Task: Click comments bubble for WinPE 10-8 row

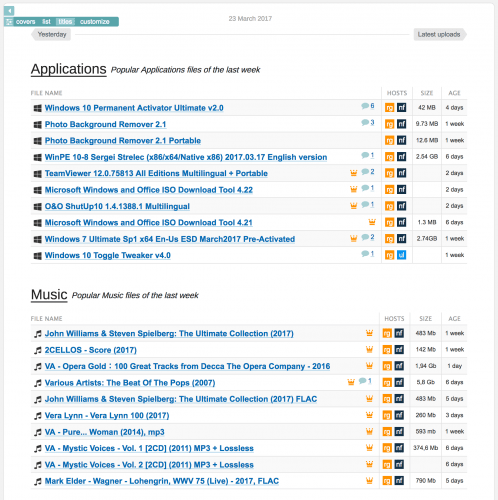Action: (368, 155)
